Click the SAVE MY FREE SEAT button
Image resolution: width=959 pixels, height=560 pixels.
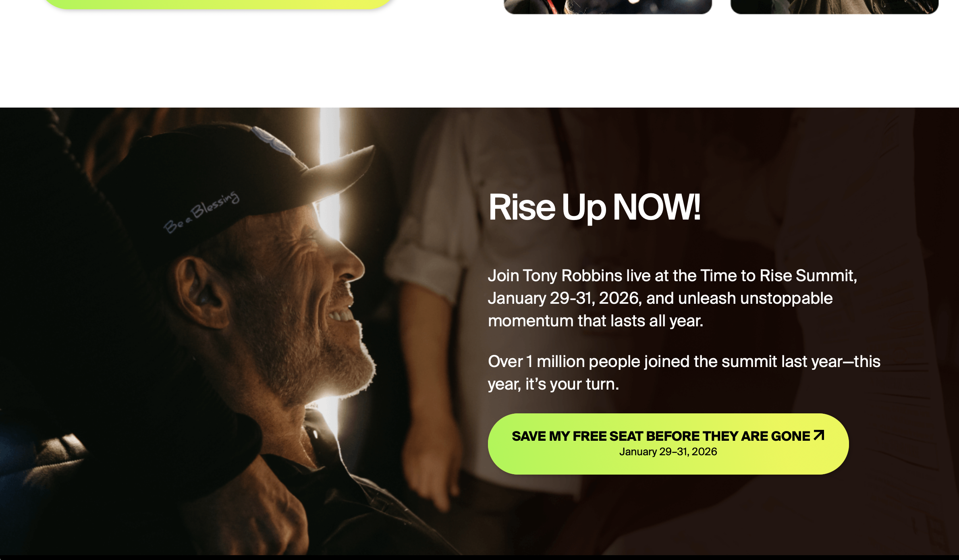(x=668, y=444)
